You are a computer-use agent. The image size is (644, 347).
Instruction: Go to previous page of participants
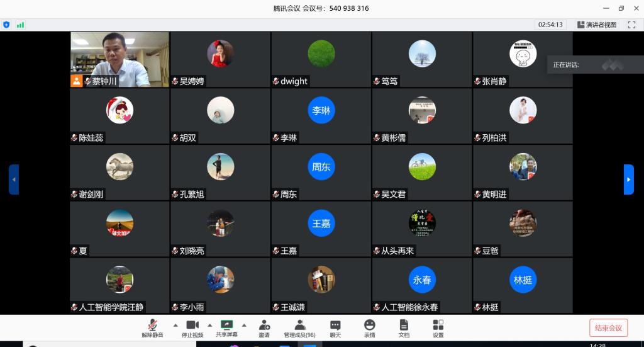[x=14, y=179]
